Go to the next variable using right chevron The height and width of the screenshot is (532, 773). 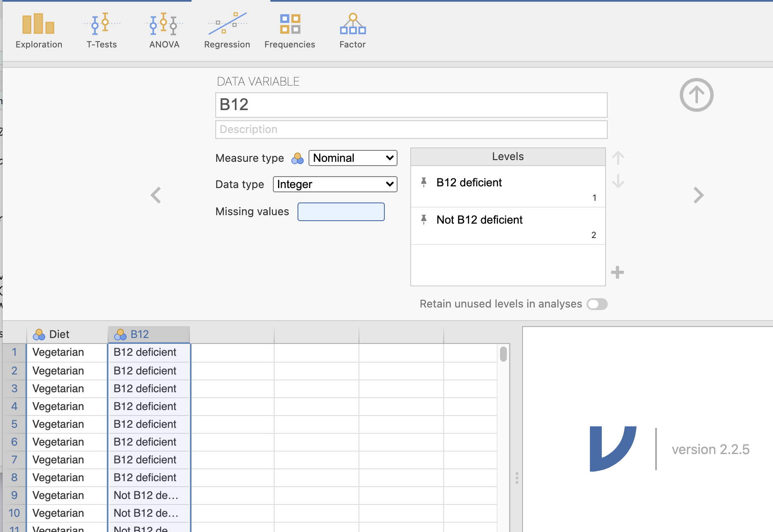698,195
